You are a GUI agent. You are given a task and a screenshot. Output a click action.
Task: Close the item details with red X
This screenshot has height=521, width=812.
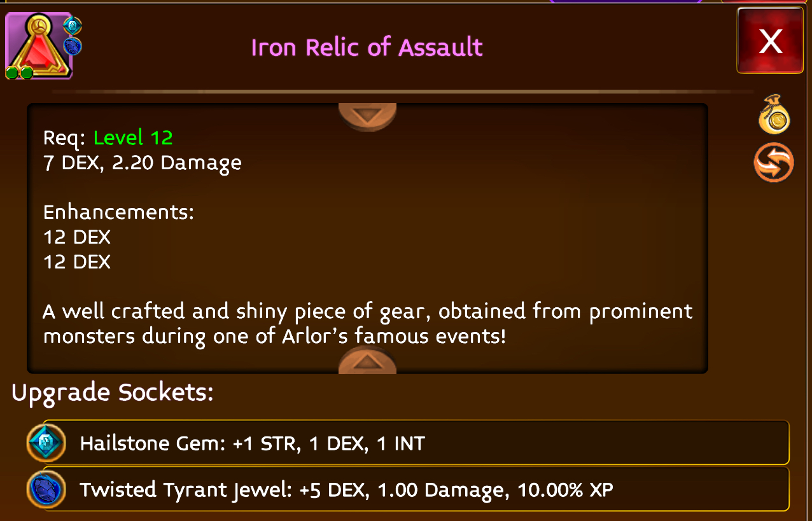pos(771,41)
